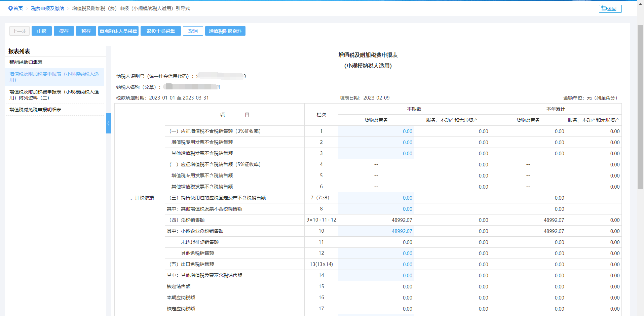Collapse the report list sidebar handle
Viewport: 644px width, 316px height.
tap(108, 123)
